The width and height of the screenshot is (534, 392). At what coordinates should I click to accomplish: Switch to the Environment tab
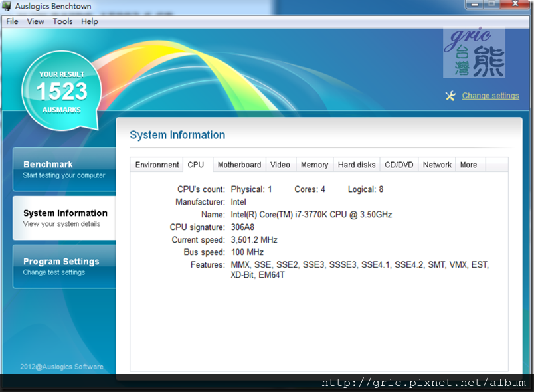157,165
